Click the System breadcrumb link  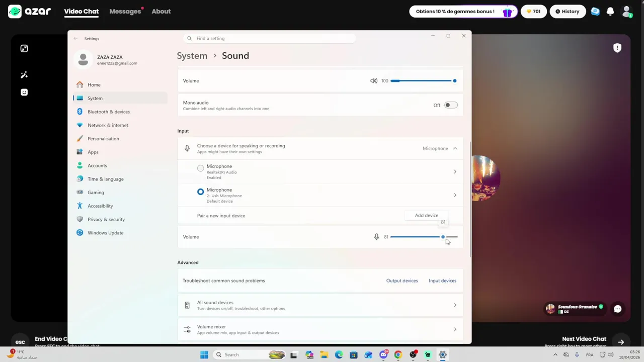[x=192, y=56]
